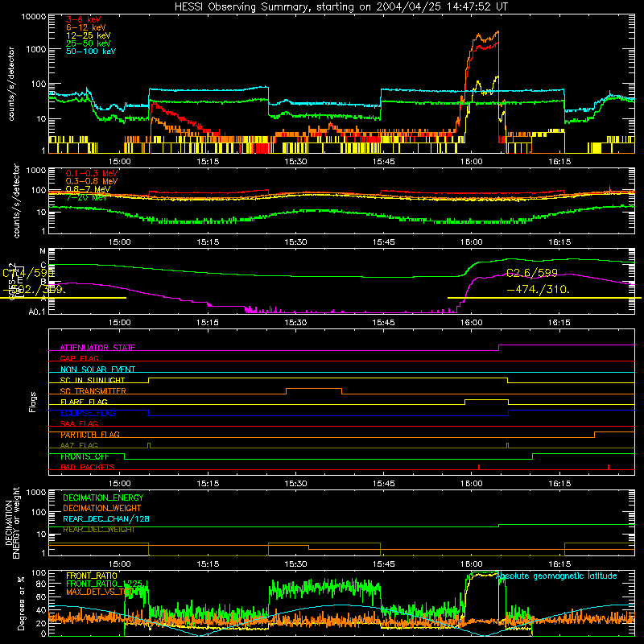Image resolution: width=644 pixels, height=644 pixels.
Task: Click the Absolute geomagnetic latitude label
Action: pyautogui.click(x=556, y=576)
